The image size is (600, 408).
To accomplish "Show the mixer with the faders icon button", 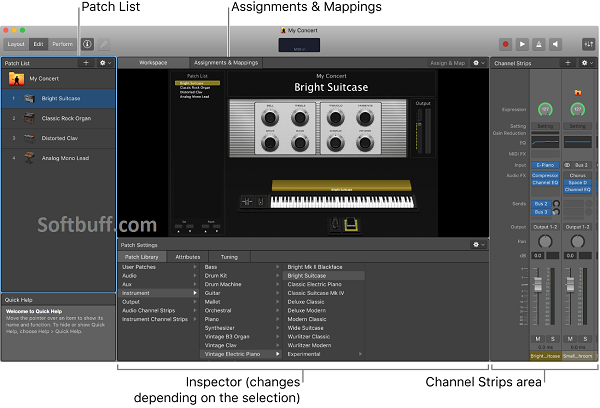I will click(589, 44).
